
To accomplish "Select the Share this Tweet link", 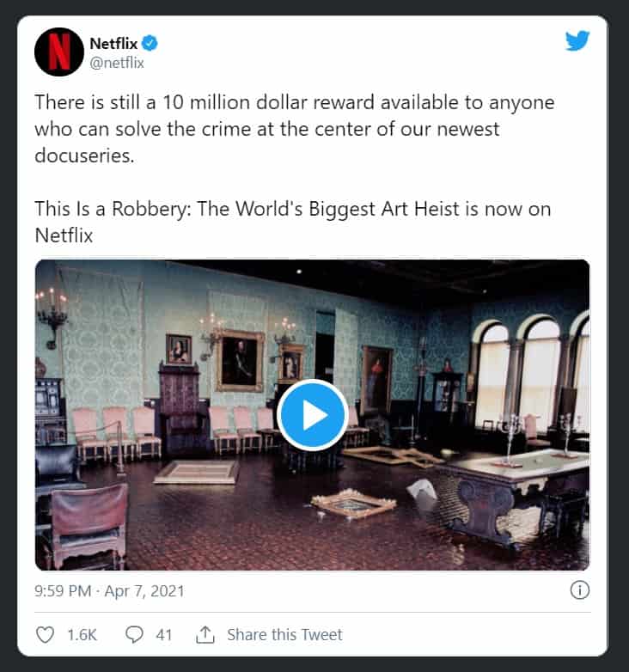I will [284, 635].
